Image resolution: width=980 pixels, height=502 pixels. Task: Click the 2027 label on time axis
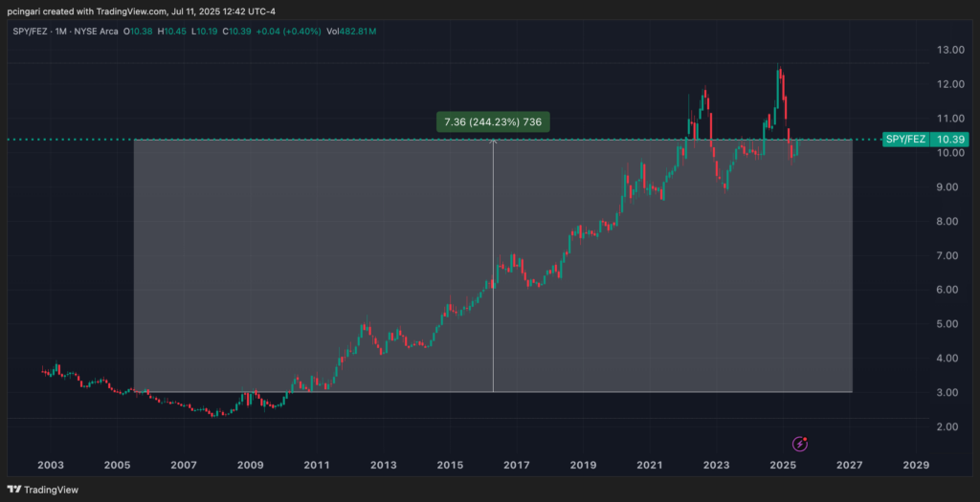point(850,465)
